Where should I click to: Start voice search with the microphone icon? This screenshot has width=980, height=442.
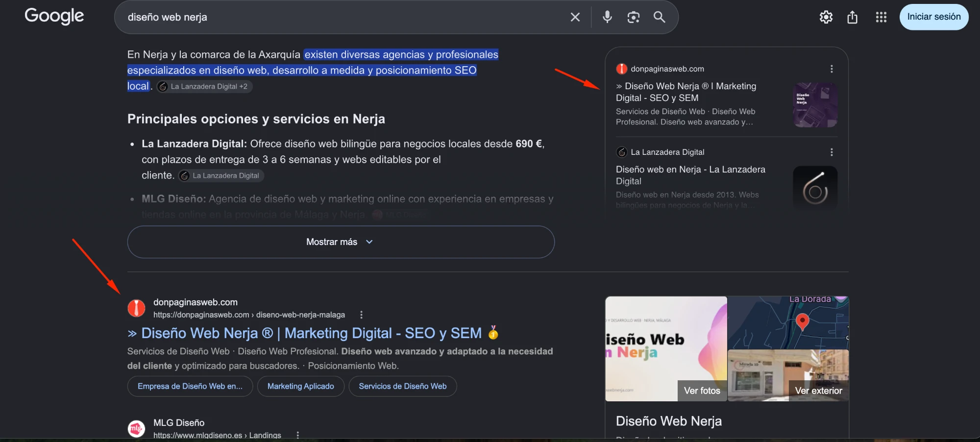pos(607,17)
